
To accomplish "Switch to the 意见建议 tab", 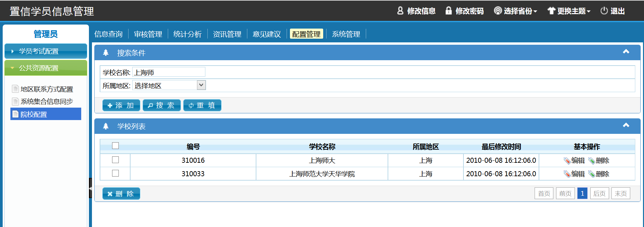I will click(267, 34).
